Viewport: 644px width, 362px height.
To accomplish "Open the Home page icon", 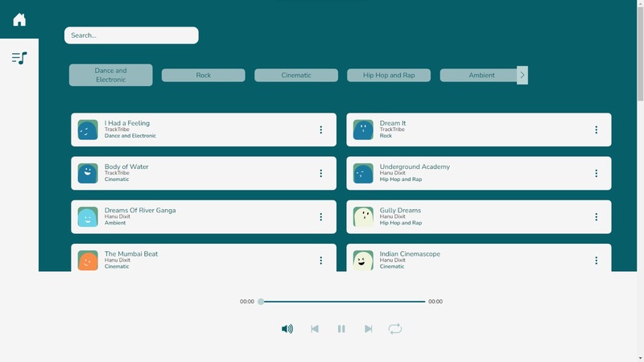I will [19, 19].
